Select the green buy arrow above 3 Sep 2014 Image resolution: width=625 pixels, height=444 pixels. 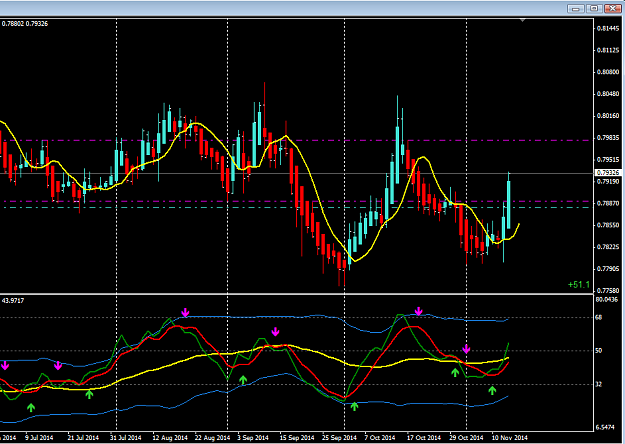pyautogui.click(x=243, y=380)
